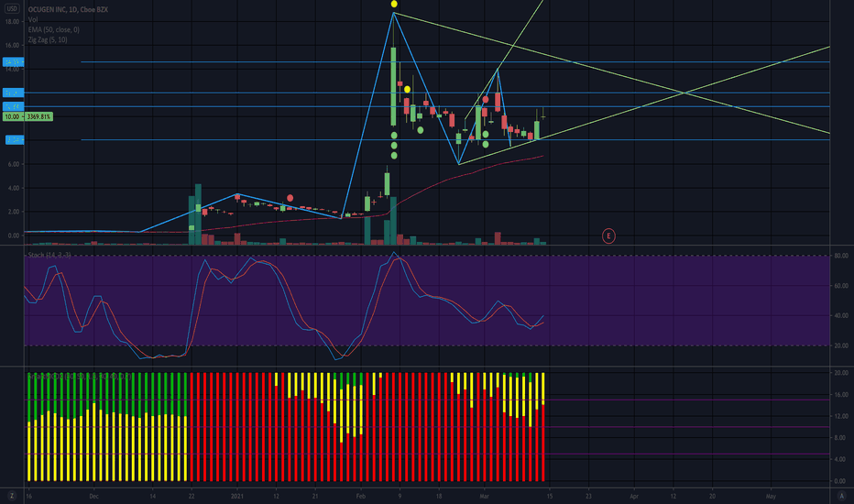Click the earnings 'E' marker
Viewport: 854px width, 504px height.
pos(608,236)
